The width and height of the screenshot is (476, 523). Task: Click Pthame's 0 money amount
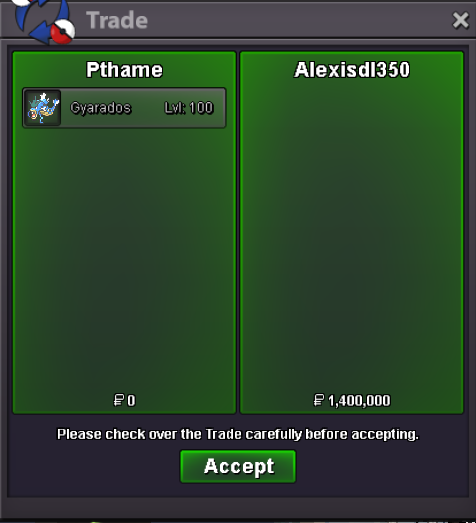pos(131,400)
